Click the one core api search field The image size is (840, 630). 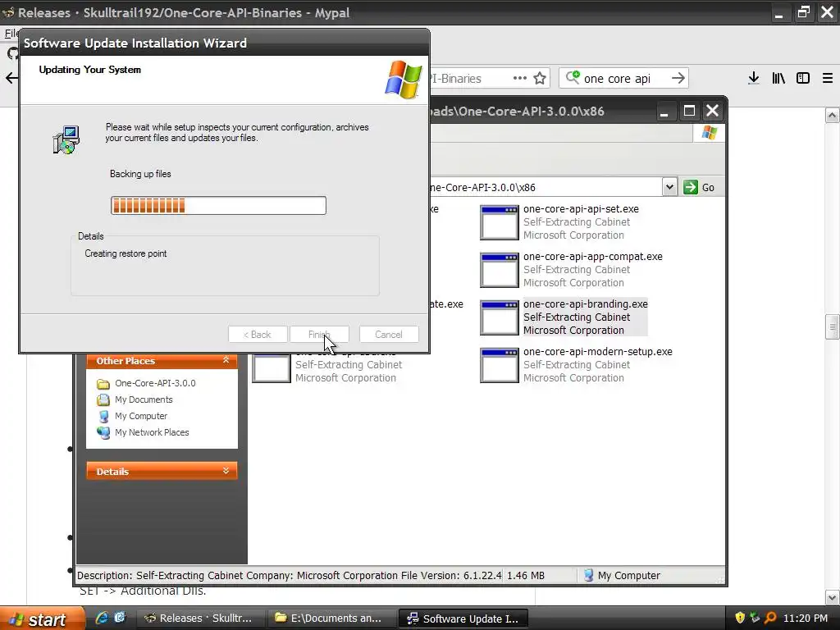click(x=624, y=78)
